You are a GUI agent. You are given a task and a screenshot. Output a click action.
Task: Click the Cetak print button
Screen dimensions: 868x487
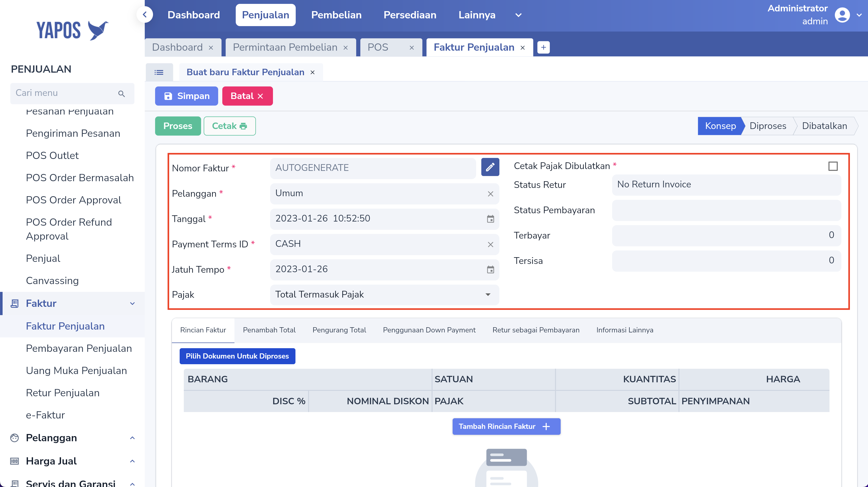coord(230,126)
